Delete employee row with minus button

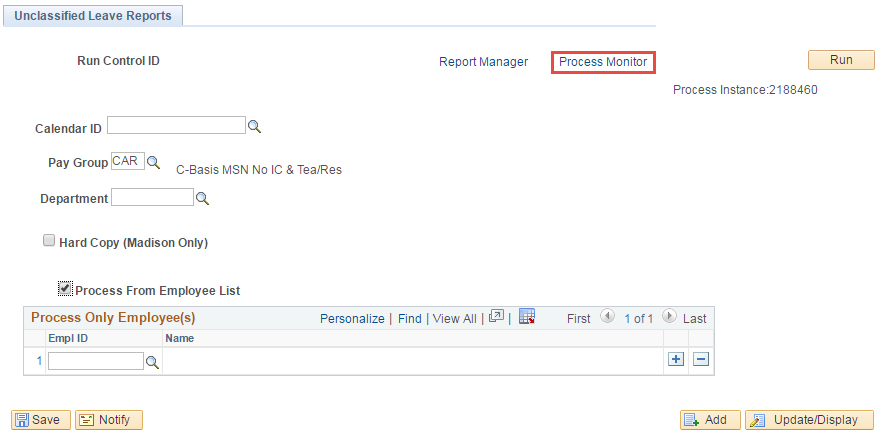[701, 359]
